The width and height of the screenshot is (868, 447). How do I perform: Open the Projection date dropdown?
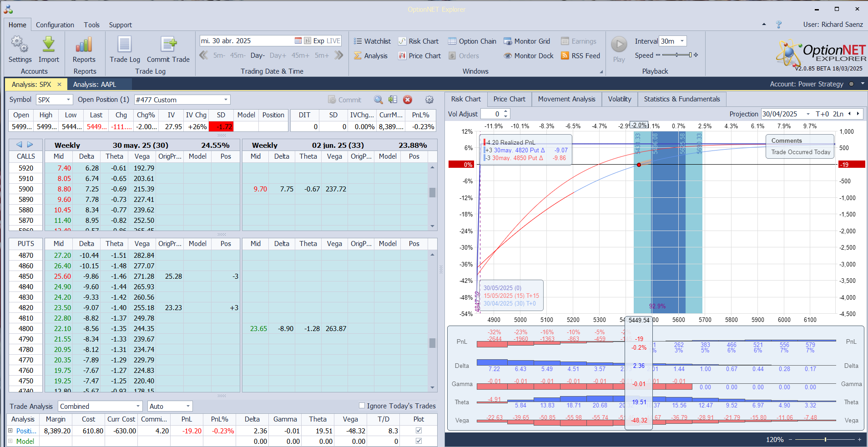tap(808, 114)
